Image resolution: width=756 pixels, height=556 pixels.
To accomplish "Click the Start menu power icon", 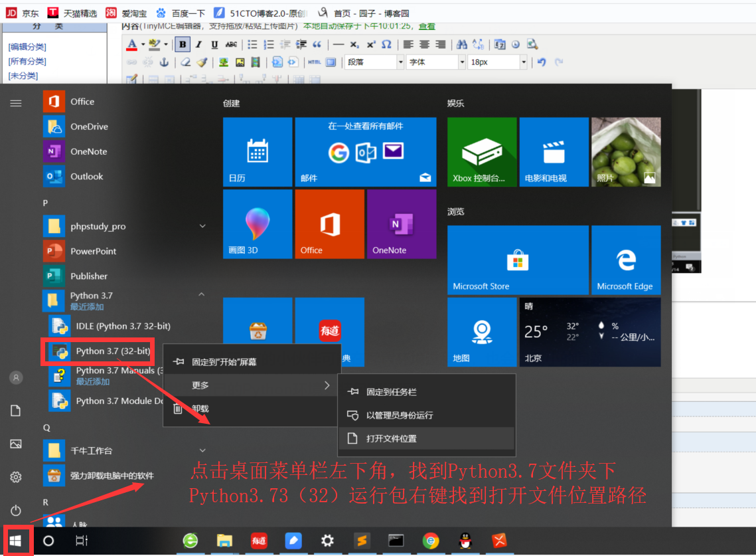I will click(x=16, y=510).
